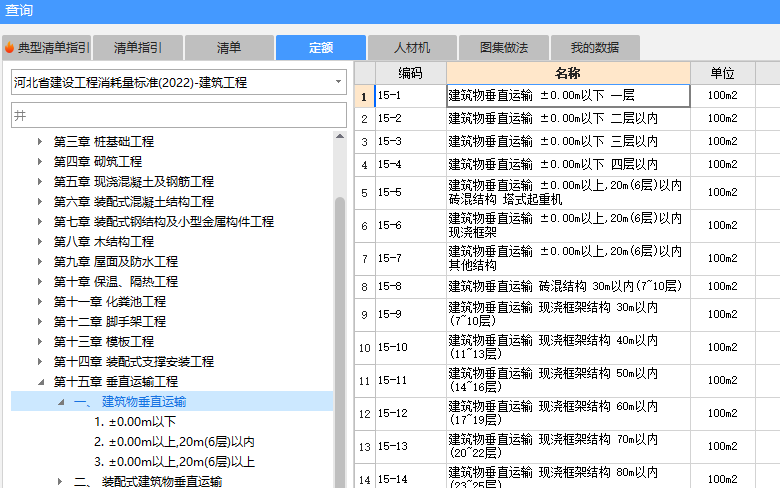The width and height of the screenshot is (780, 488).
Task: Select sub-item 3. ±0.00m以上,20m(6层)以上
Action: point(174,462)
